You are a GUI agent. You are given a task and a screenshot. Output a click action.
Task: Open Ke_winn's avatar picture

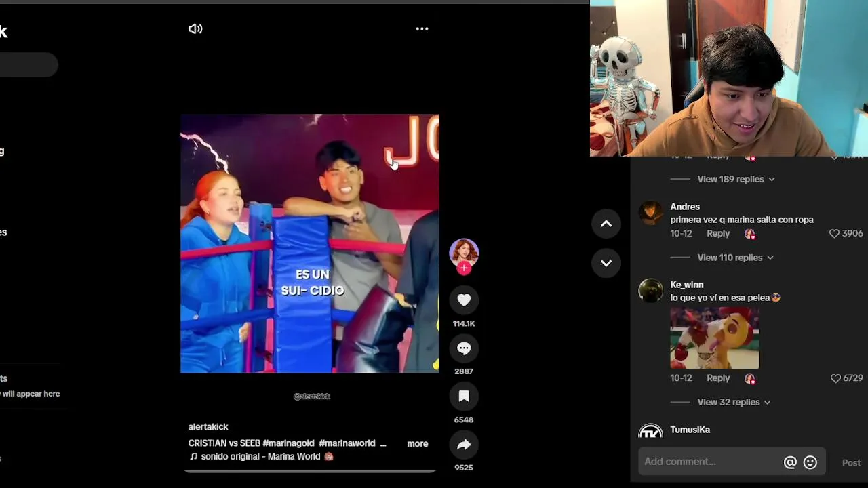pos(650,291)
